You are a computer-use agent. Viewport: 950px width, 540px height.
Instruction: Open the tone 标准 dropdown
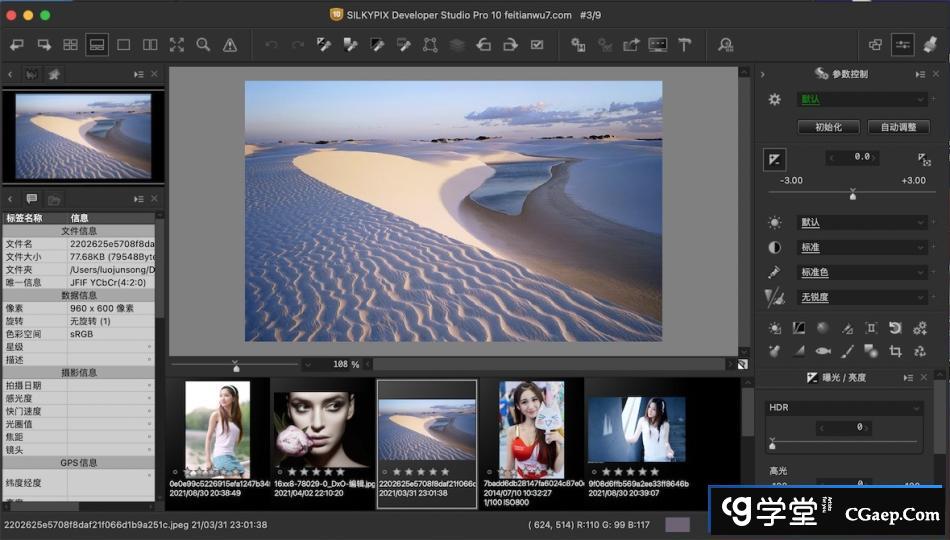click(x=862, y=247)
